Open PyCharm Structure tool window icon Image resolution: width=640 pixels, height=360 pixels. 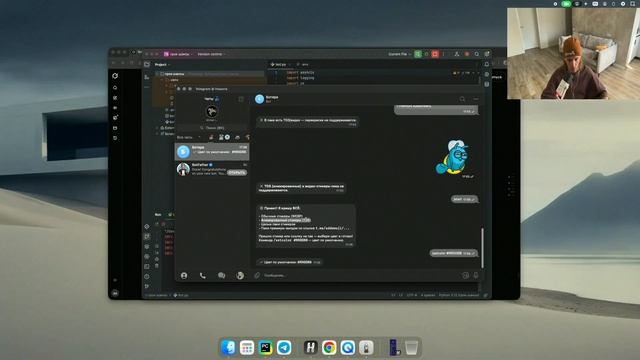(147, 77)
